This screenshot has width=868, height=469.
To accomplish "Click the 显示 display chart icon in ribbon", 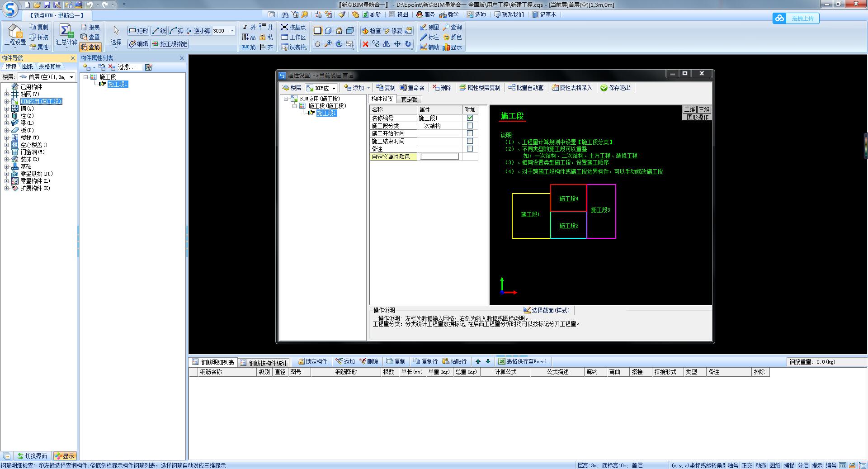I will click(x=453, y=47).
